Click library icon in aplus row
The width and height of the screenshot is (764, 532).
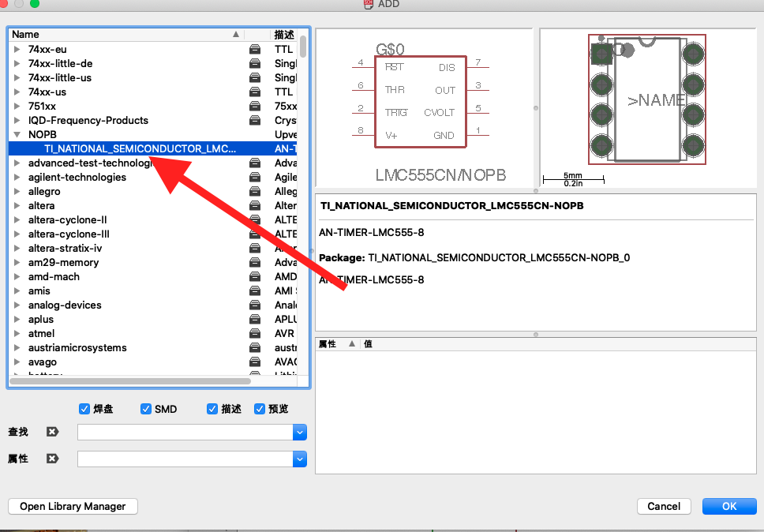coord(254,319)
